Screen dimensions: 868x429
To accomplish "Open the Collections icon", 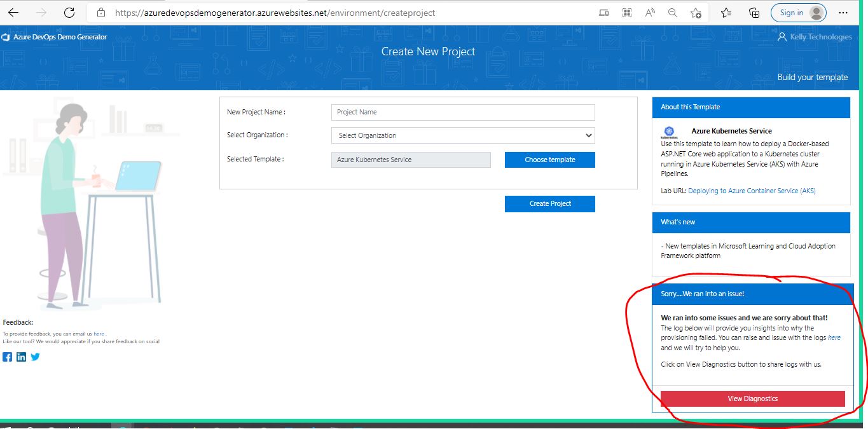I will (x=754, y=13).
